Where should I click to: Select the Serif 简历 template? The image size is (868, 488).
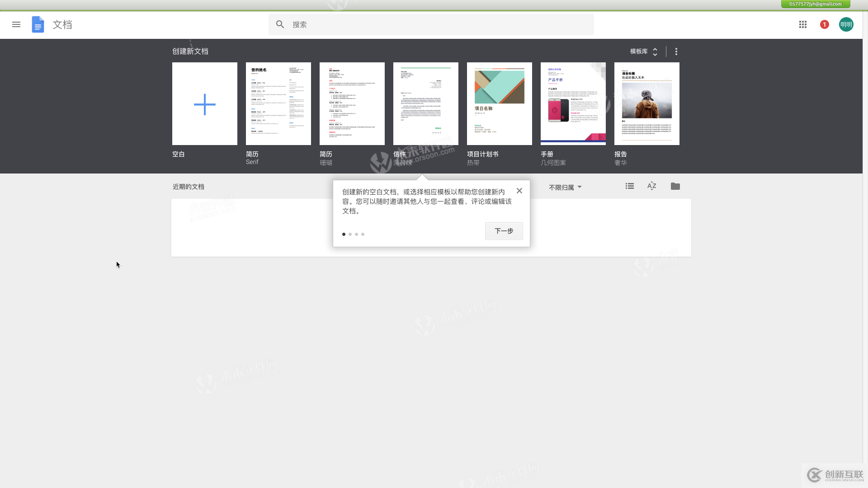point(278,103)
